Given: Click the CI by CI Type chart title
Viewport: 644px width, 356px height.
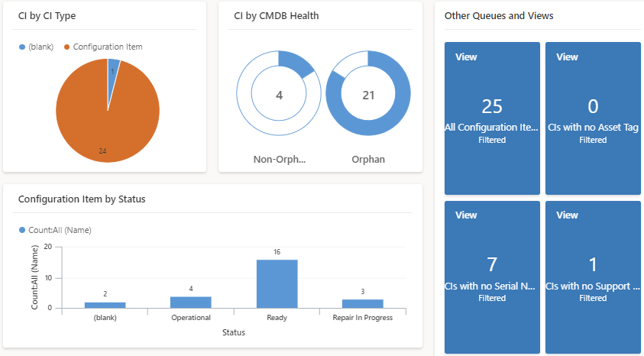Looking at the screenshot, I should pyautogui.click(x=47, y=15).
